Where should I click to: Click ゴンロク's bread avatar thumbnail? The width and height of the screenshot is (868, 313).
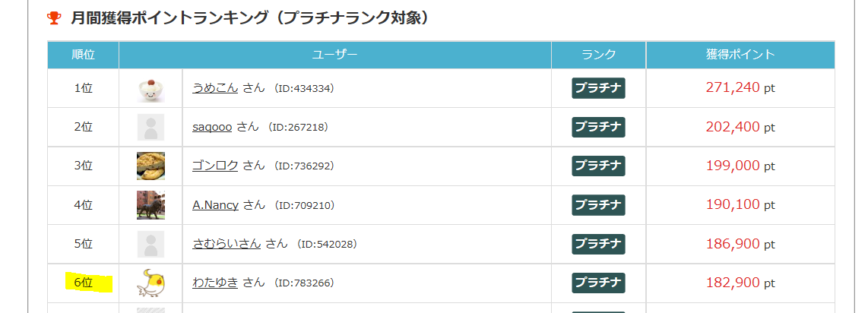(x=150, y=166)
